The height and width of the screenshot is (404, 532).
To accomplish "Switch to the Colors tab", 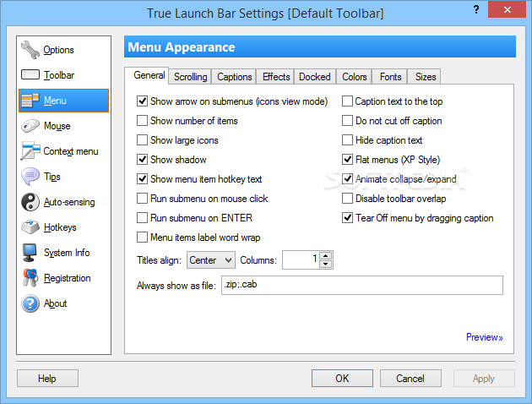I will 354,77.
